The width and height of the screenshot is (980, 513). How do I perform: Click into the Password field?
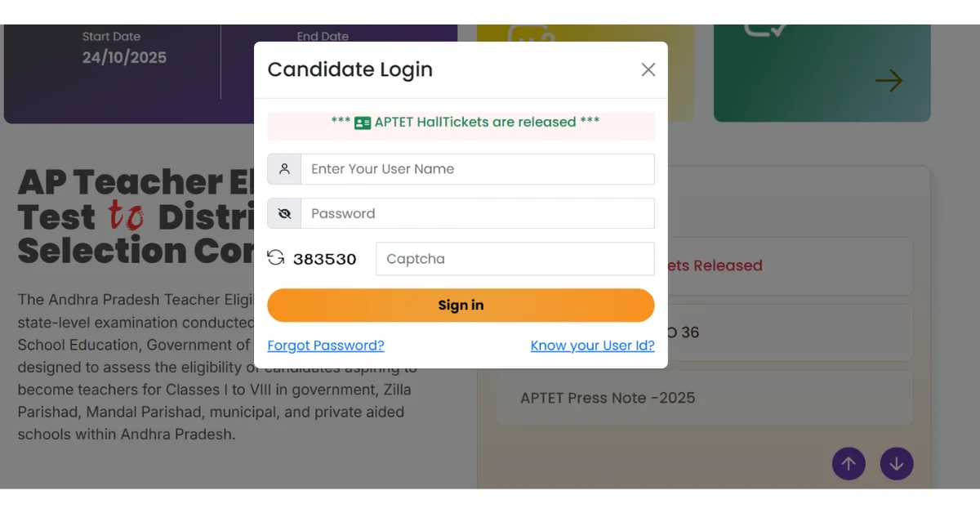point(477,213)
